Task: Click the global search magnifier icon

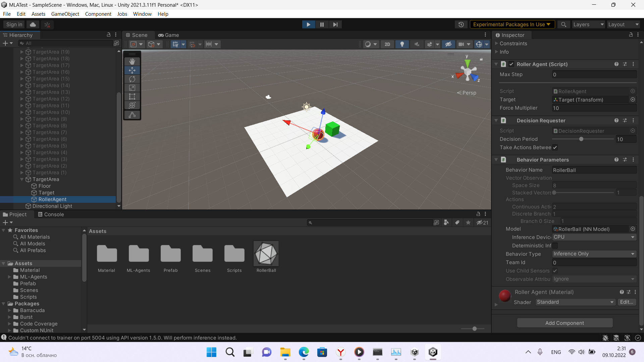Action: (564, 24)
